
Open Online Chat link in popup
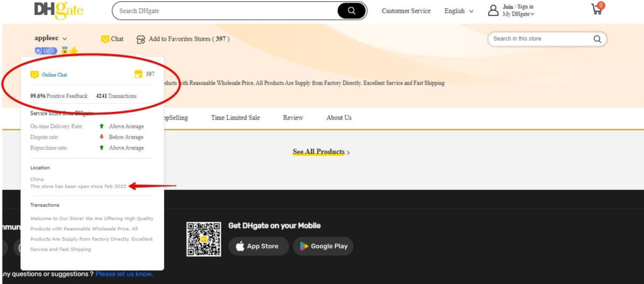(x=54, y=75)
